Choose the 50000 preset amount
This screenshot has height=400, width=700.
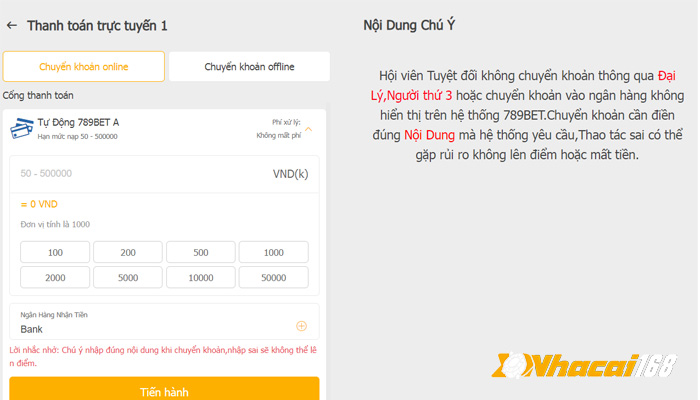(x=274, y=278)
